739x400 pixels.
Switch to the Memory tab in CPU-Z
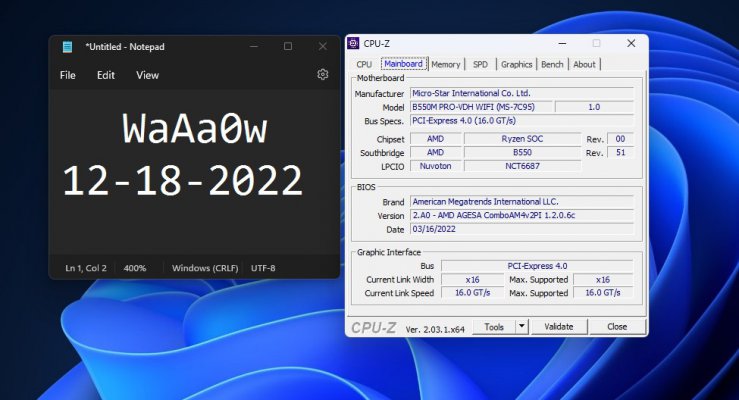(445, 64)
